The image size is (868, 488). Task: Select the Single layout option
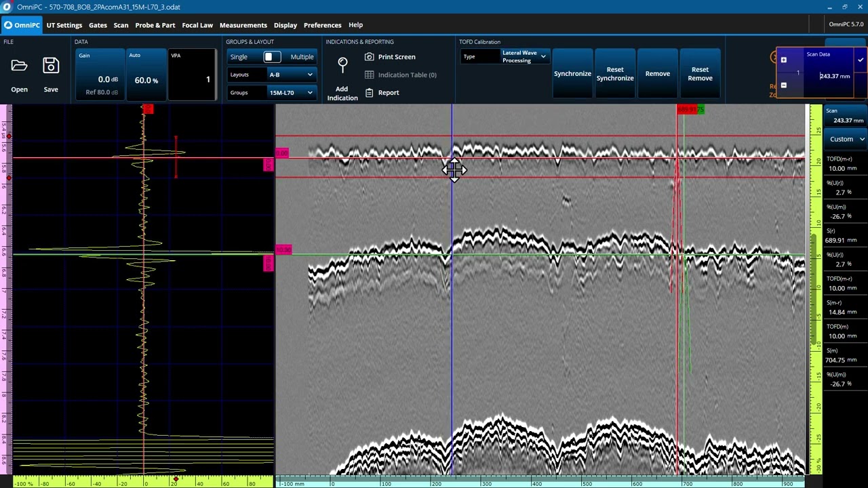click(x=239, y=57)
